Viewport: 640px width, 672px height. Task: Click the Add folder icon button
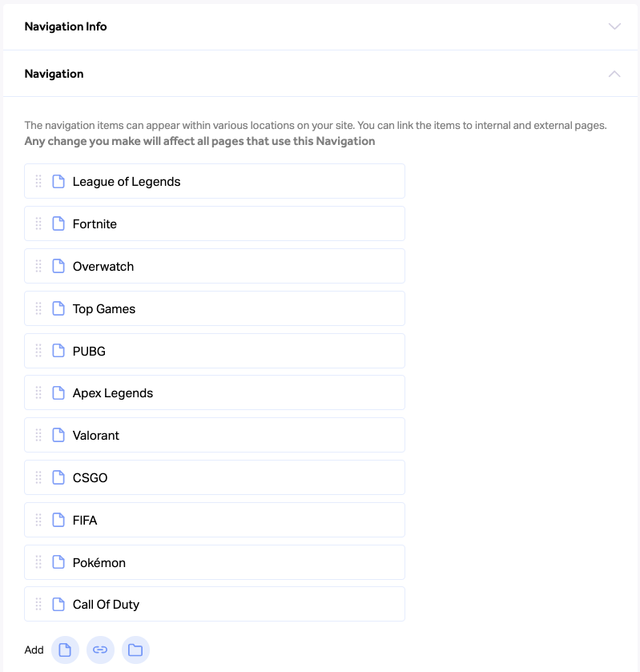135,650
